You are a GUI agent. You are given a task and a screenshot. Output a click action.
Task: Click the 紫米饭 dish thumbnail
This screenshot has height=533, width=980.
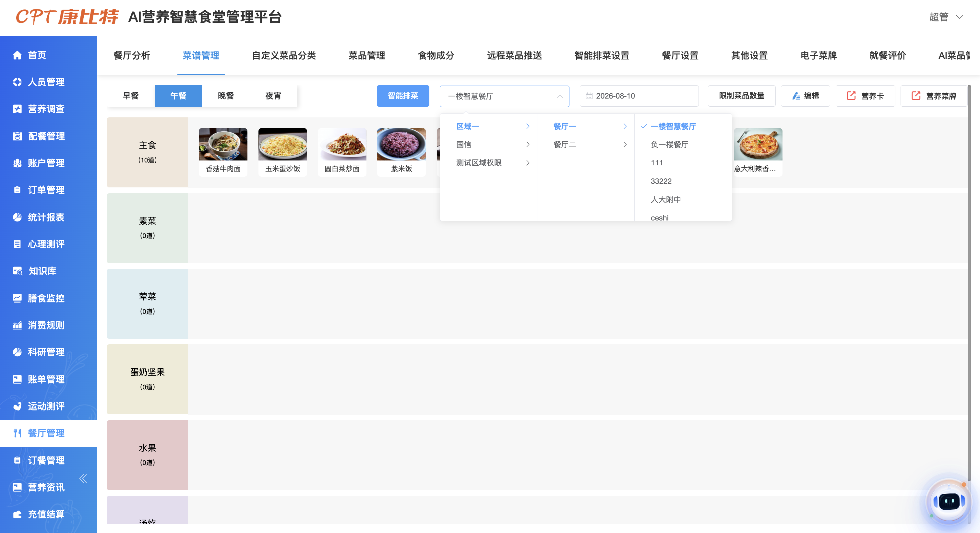pos(401,145)
